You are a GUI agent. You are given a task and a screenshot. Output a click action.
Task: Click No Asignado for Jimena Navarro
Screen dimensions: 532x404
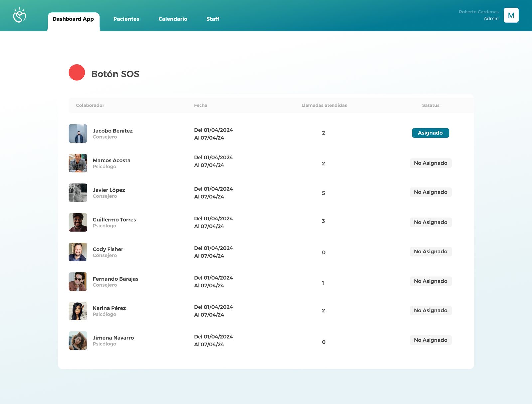tap(430, 340)
